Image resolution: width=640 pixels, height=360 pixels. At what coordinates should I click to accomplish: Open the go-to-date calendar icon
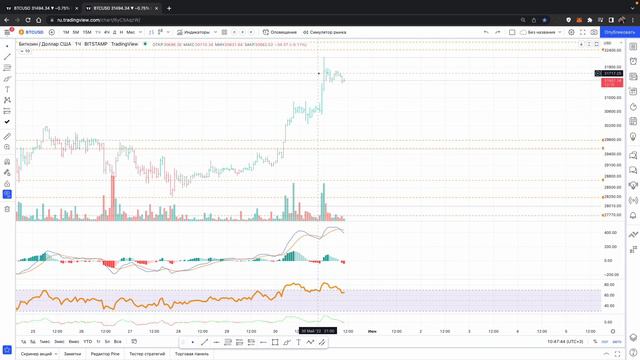pos(134,342)
